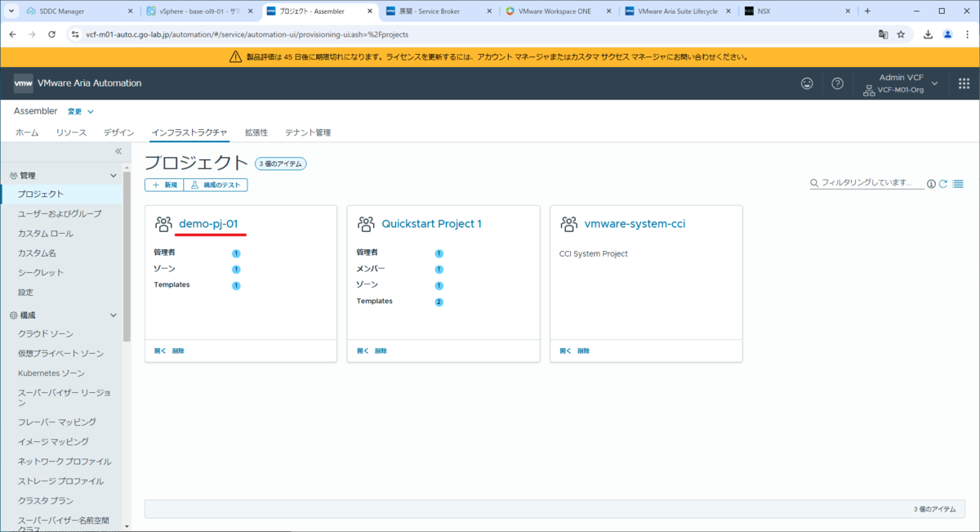Click 開く on Quickstart Project 1 card
980x532 pixels.
pos(363,351)
